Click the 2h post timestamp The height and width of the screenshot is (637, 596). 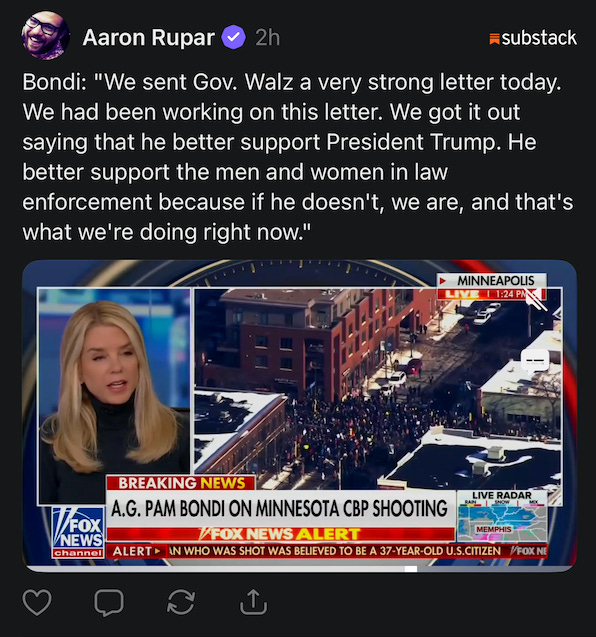click(x=268, y=38)
